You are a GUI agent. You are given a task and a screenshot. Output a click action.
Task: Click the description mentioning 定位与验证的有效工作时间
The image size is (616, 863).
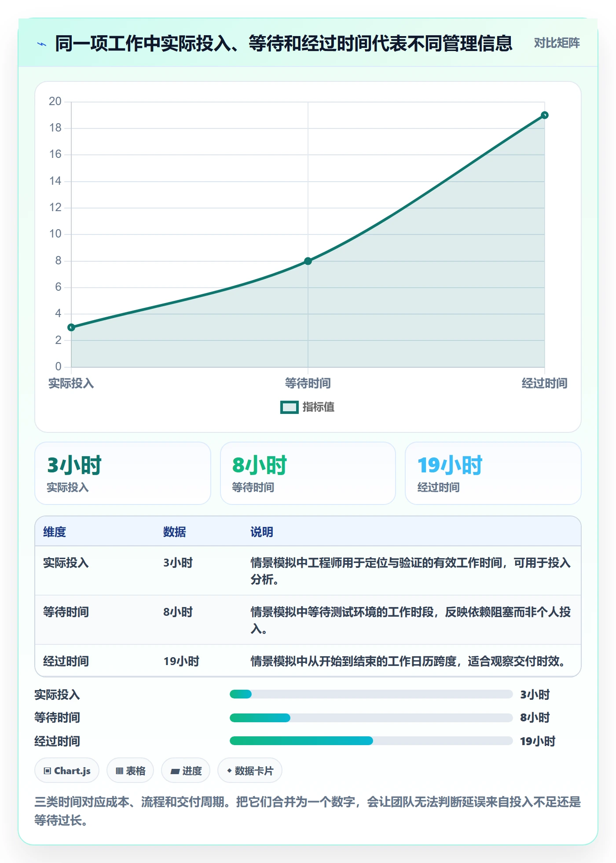coord(411,571)
